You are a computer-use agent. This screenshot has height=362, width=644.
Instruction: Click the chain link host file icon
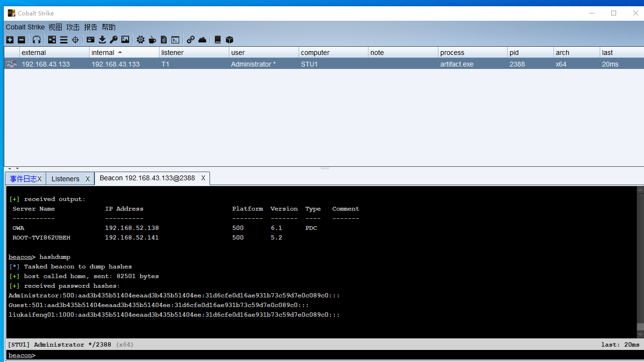point(191,40)
